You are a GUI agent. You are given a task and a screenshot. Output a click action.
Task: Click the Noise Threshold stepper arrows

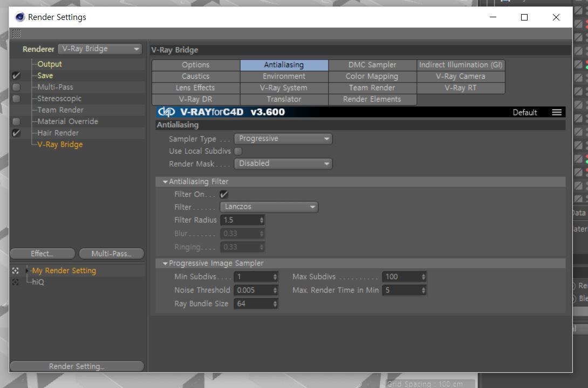click(275, 290)
